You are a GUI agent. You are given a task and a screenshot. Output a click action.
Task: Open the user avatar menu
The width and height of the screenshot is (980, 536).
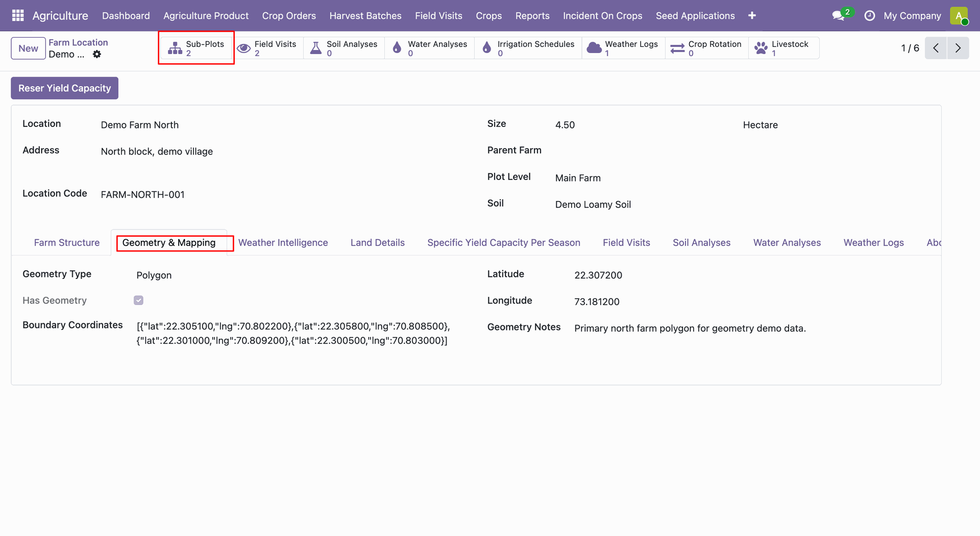tap(959, 16)
